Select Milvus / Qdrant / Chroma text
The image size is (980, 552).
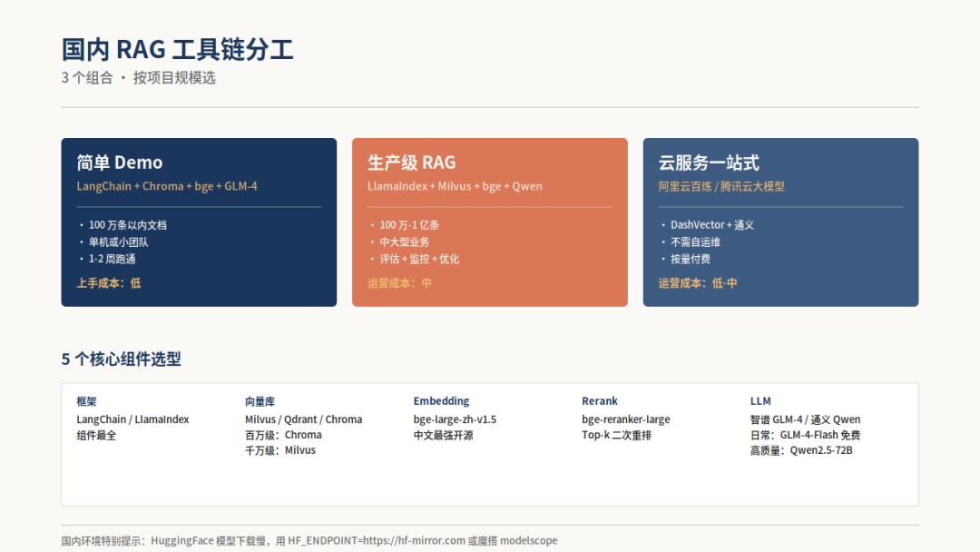click(x=304, y=419)
